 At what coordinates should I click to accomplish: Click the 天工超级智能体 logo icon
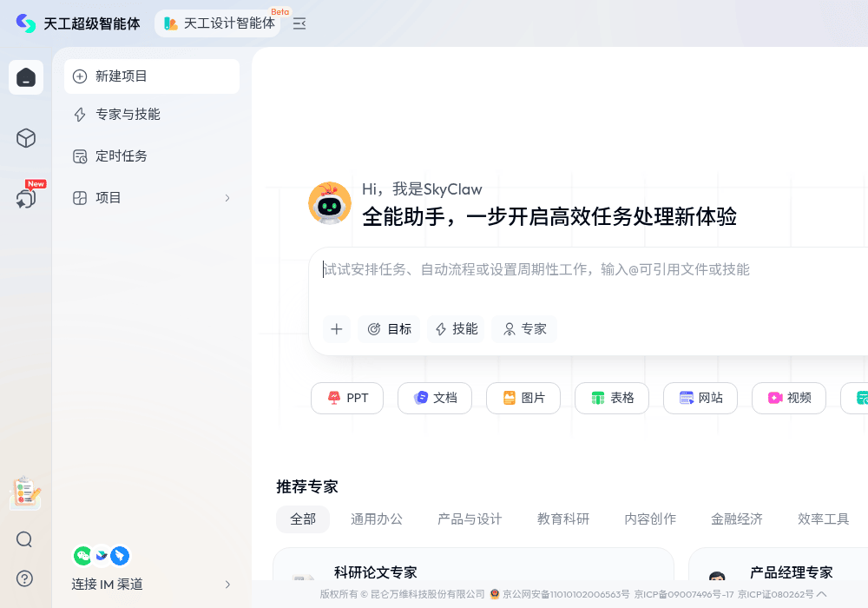tap(25, 23)
